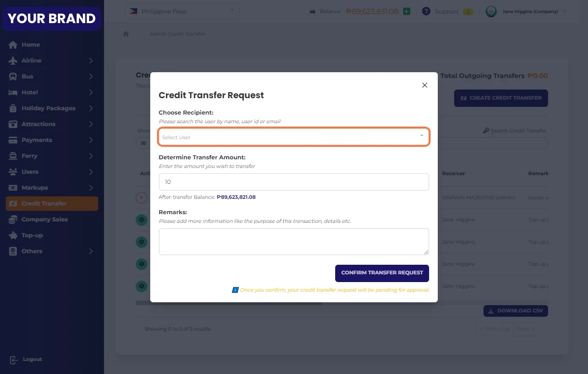The image size is (588, 374).
Task: Open the Philippine Peso currency dropdown
Action: [x=182, y=11]
